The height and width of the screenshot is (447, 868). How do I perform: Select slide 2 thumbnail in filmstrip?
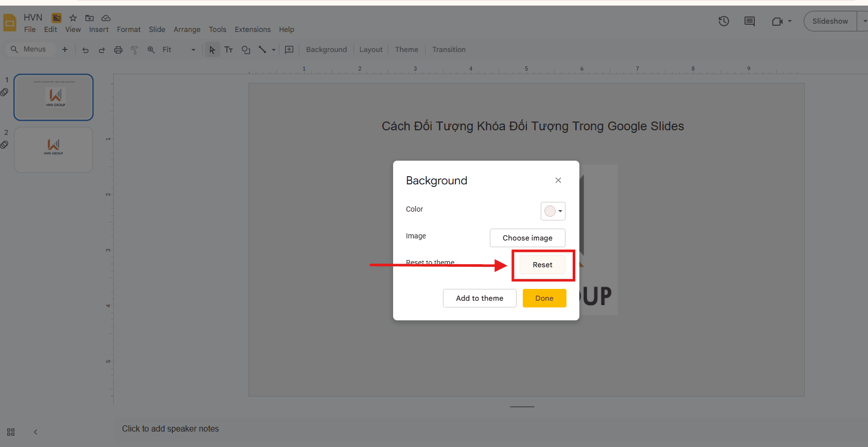[54, 150]
